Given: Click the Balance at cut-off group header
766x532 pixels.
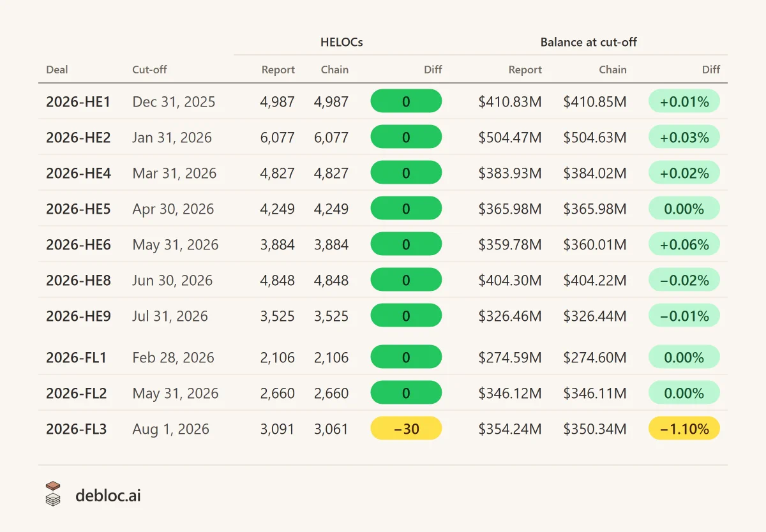Looking at the screenshot, I should (589, 42).
